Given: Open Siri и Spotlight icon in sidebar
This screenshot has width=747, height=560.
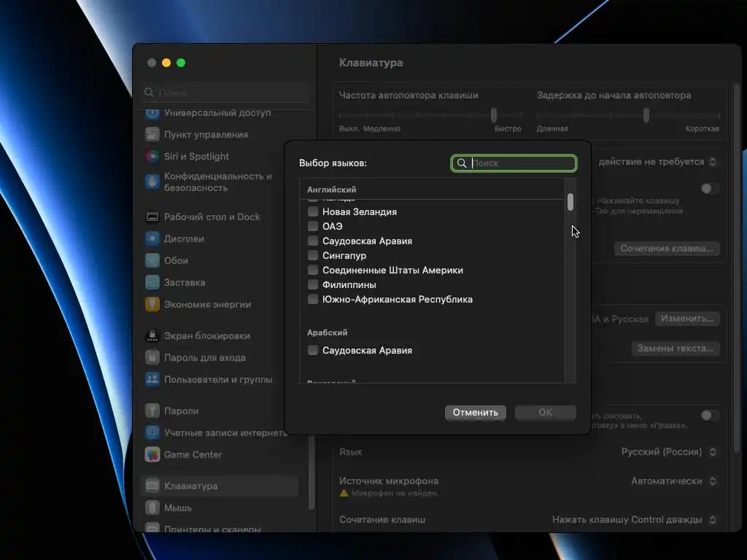Looking at the screenshot, I should click(152, 157).
